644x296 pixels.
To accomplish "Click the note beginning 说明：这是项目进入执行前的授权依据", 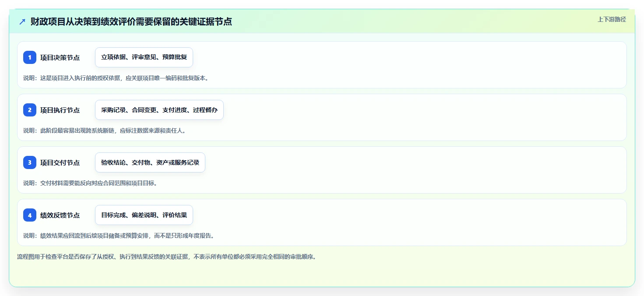I will click(116, 78).
